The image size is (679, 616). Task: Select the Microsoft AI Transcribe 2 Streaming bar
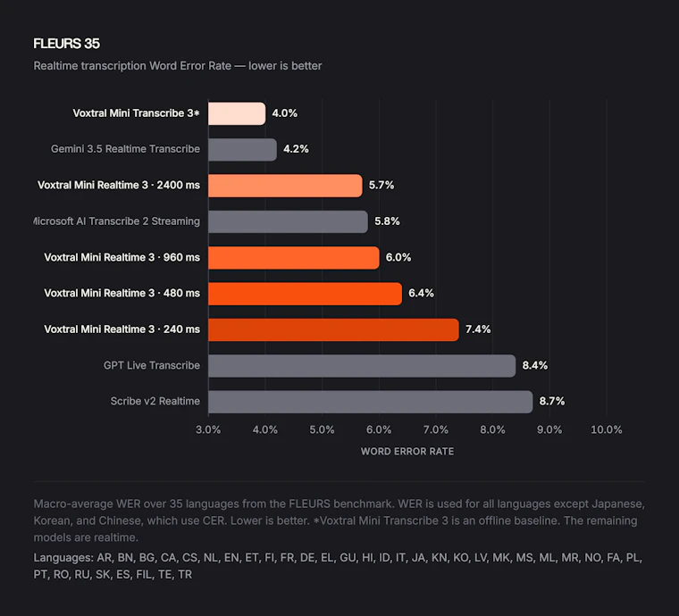(x=288, y=221)
